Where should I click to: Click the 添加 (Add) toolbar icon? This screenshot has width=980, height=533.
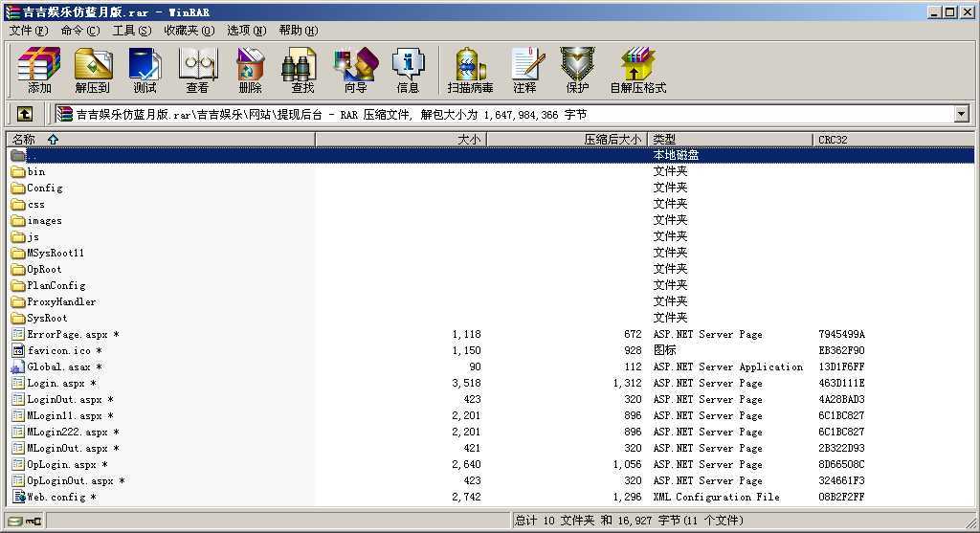[x=39, y=71]
